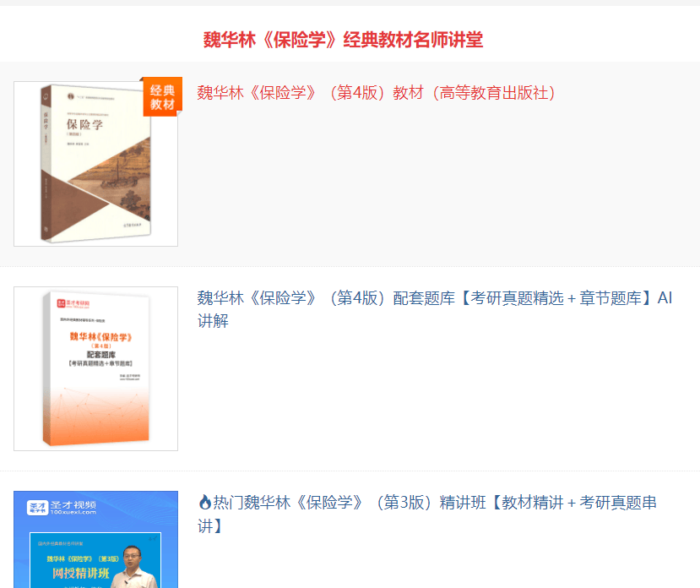Image resolution: width=700 pixels, height=588 pixels.
Task: Click the 圣才视频 网授精讲班 video thumbnail
Action: 96,540
